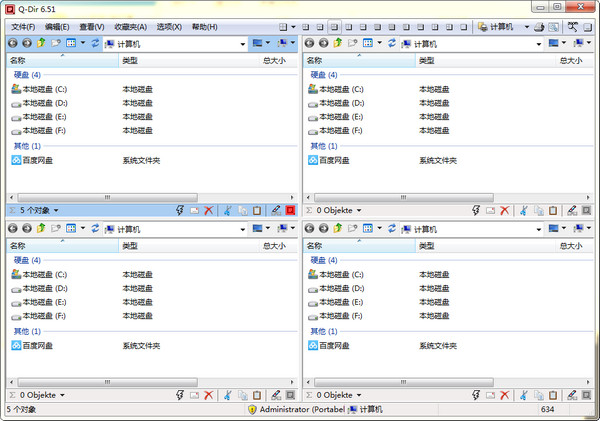Click red square icon in top-left pane status bar
The height and width of the screenshot is (421, 600).
290,210
